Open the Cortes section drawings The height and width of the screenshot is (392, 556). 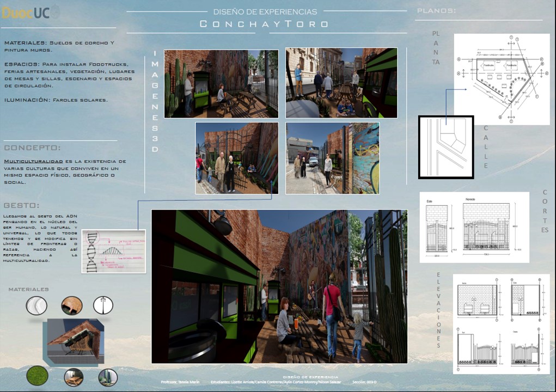point(474,227)
